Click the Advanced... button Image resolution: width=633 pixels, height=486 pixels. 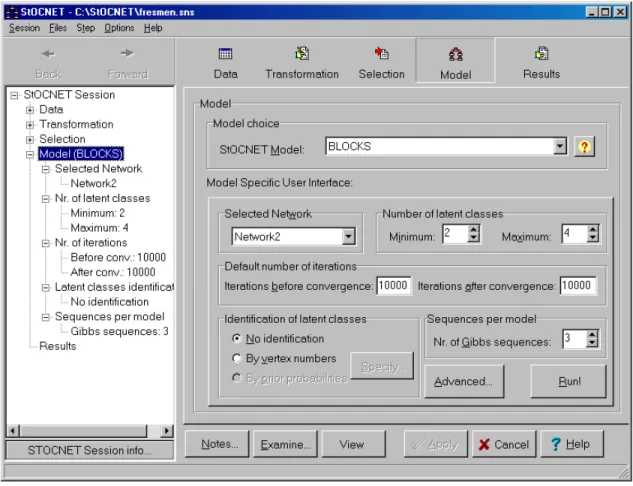[x=464, y=381]
